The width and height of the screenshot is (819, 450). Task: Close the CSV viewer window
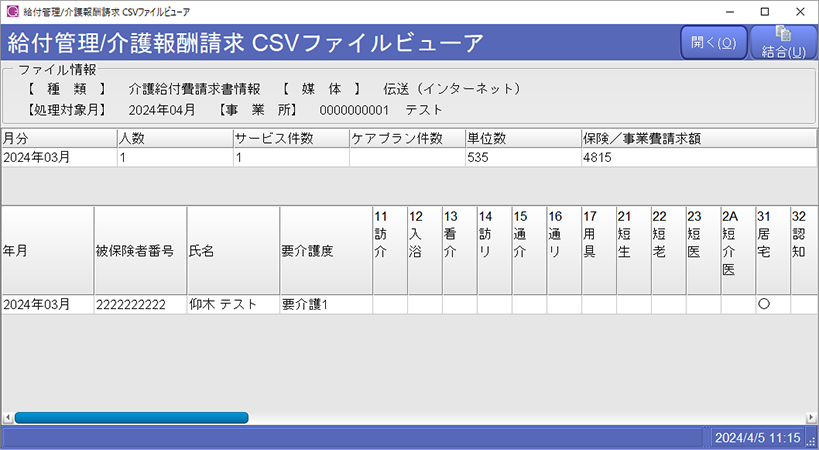coord(800,11)
